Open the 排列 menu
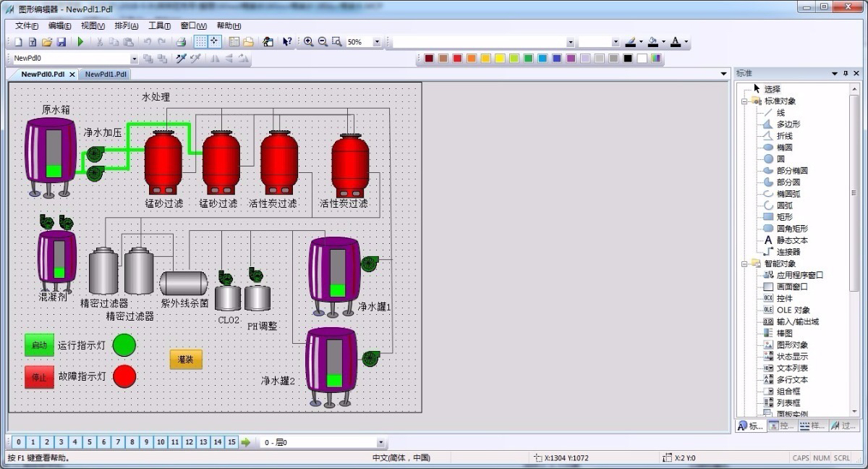This screenshot has width=868, height=469. pos(127,26)
